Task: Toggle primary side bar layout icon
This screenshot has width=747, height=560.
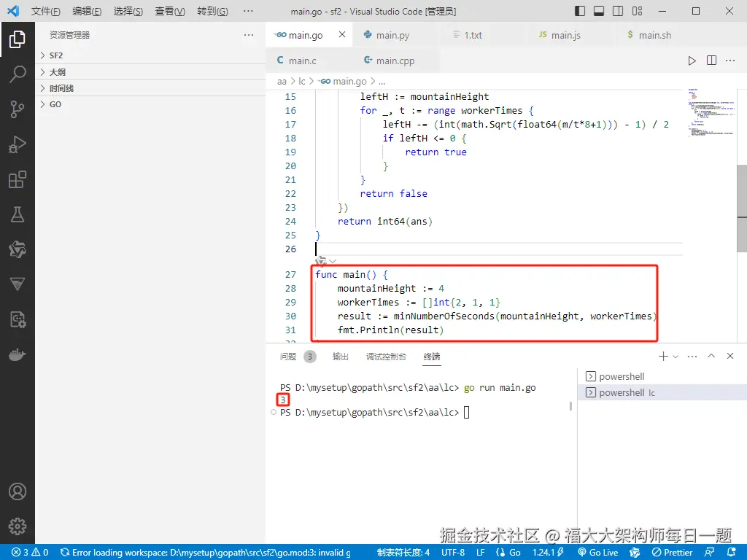Action: 580,11
